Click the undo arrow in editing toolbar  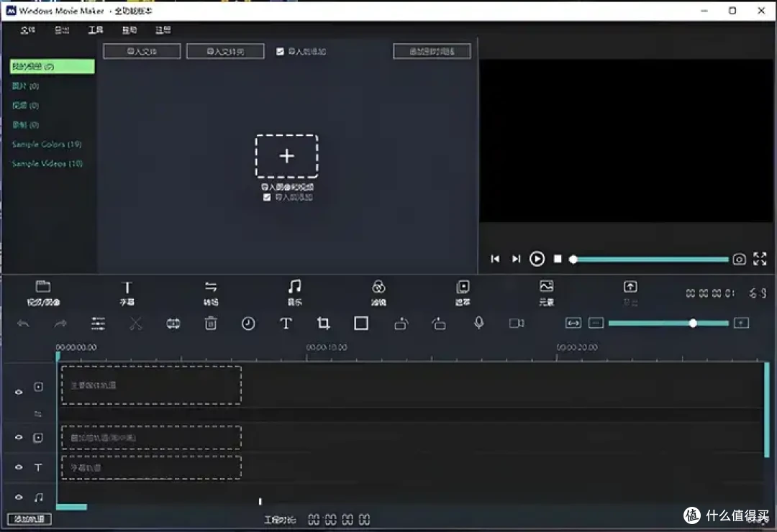(23, 324)
